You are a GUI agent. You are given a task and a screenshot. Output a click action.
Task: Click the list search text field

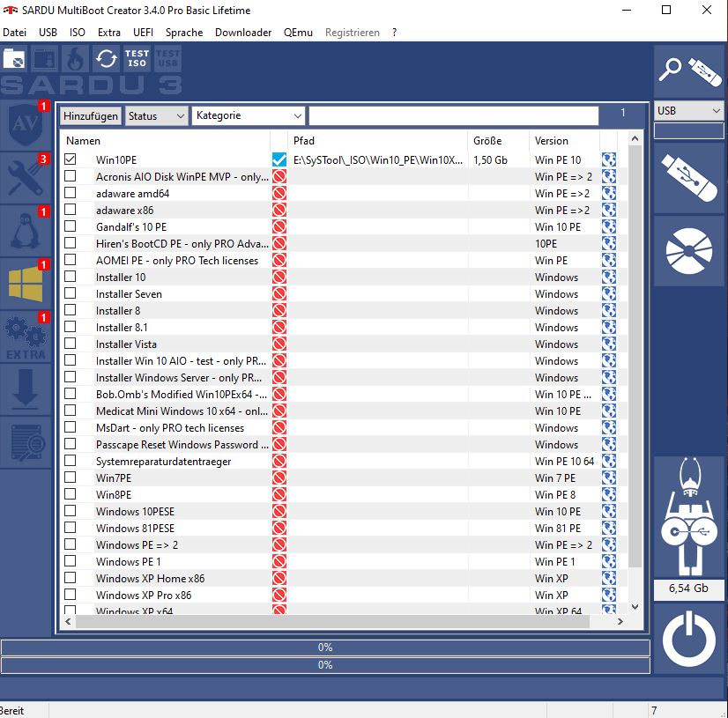[x=454, y=115]
